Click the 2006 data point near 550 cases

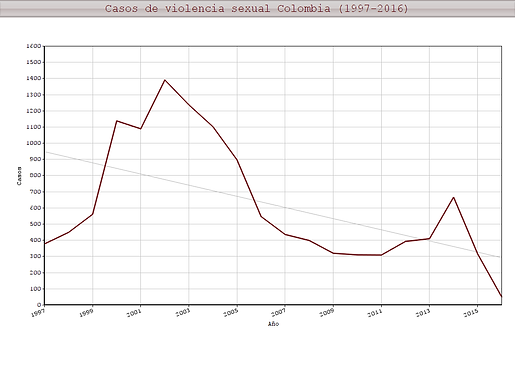(x=261, y=216)
